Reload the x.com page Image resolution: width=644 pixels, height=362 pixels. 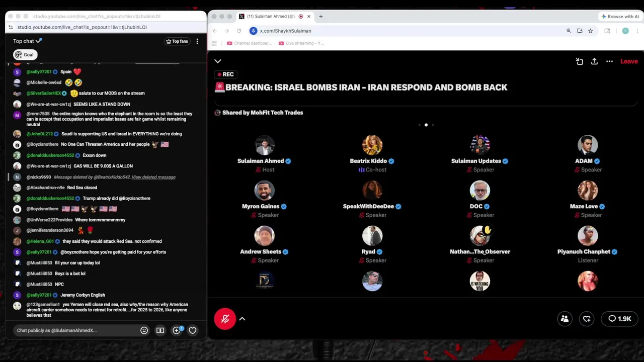click(239, 31)
